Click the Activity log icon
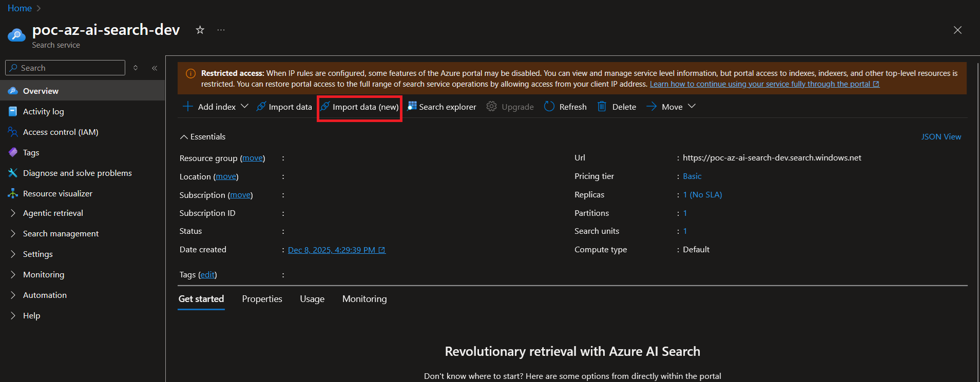Image resolution: width=980 pixels, height=382 pixels. [x=13, y=111]
